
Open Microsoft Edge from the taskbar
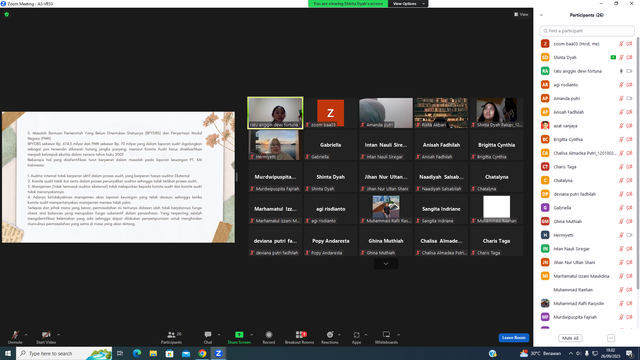(137, 353)
